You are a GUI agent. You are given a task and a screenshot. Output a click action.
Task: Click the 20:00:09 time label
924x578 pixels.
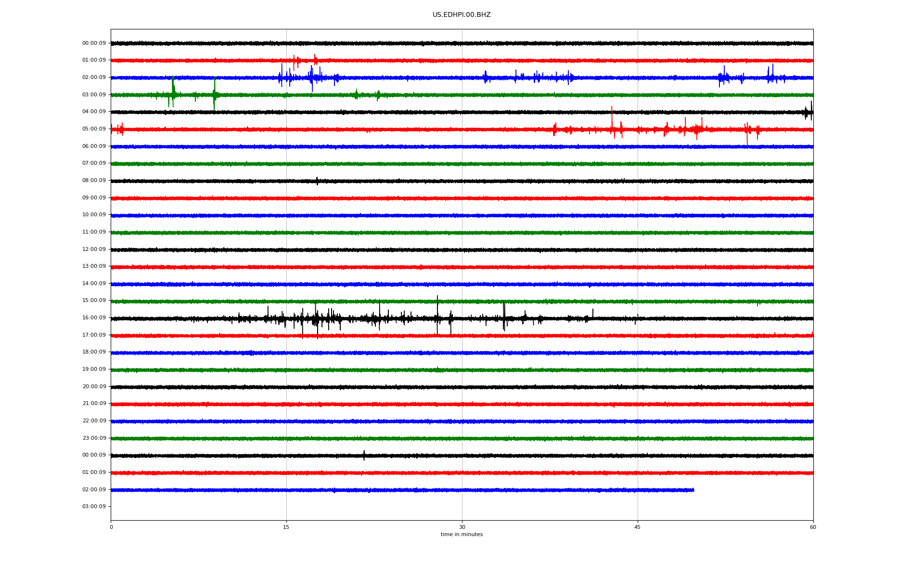tap(94, 387)
